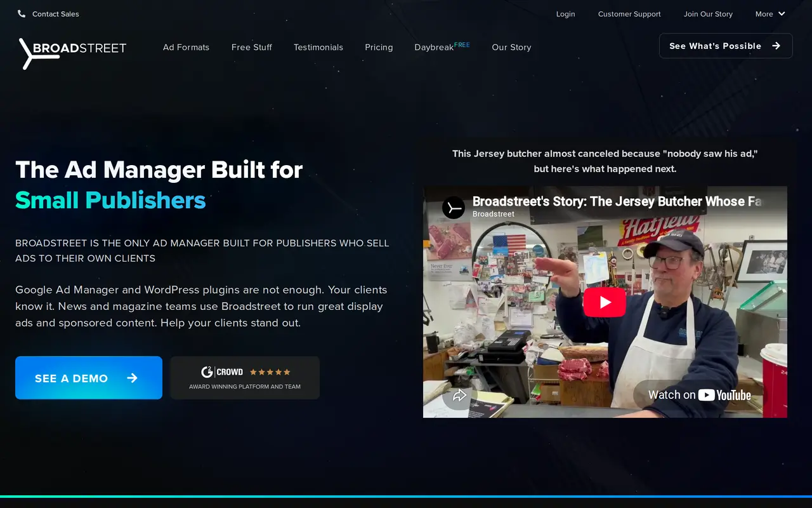Image resolution: width=812 pixels, height=508 pixels.
Task: Open video title Broadstreet's Story link
Action: [x=617, y=201]
